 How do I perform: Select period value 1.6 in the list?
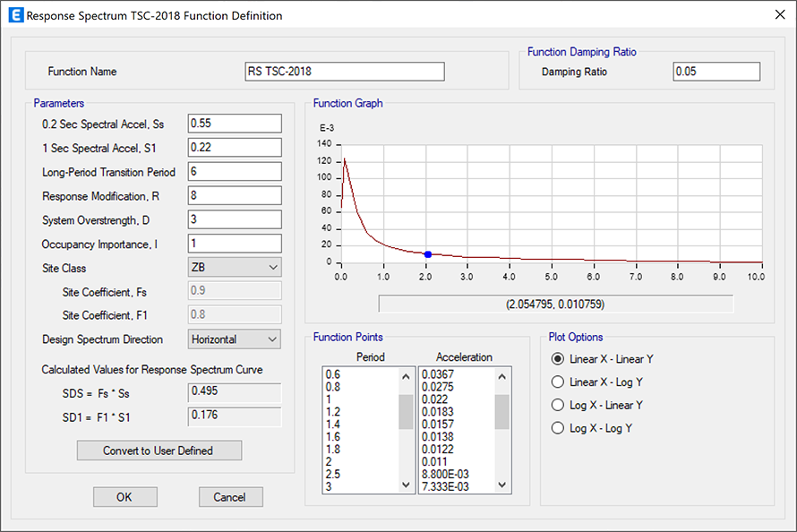333,437
